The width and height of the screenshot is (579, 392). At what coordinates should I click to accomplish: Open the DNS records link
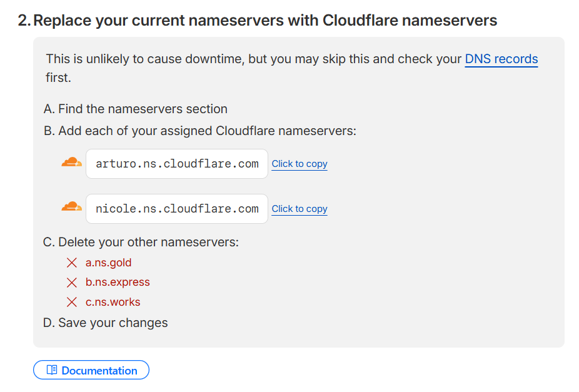click(501, 59)
